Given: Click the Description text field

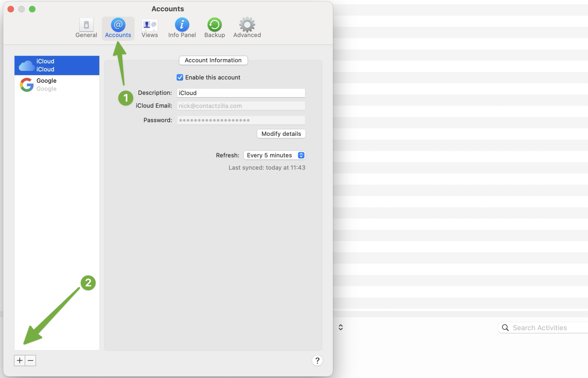Looking at the screenshot, I should (241, 93).
